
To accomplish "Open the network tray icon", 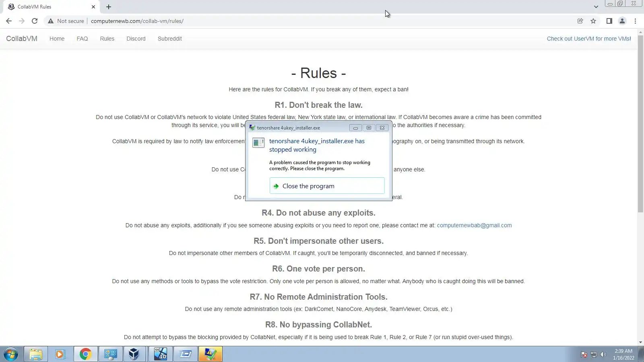I will click(x=593, y=354).
